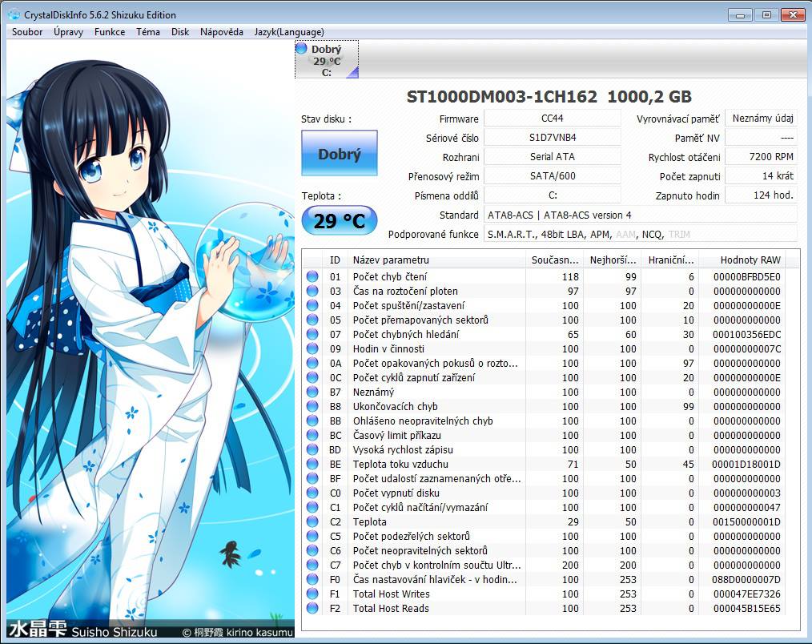Screen dimensions: 812x644
Task: Click the serial number S1D7VNB4 field
Action: [x=552, y=137]
